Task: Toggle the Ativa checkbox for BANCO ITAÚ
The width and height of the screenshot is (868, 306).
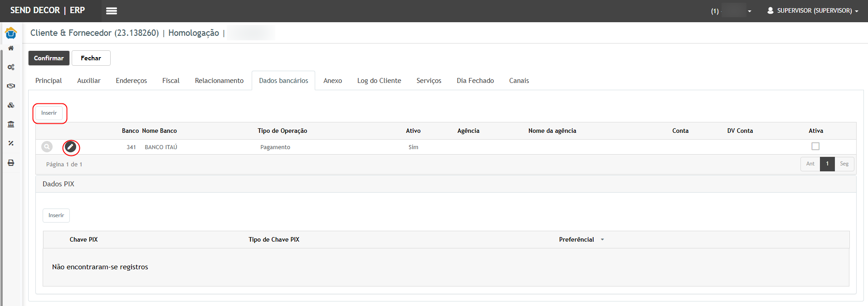Action: tap(815, 146)
